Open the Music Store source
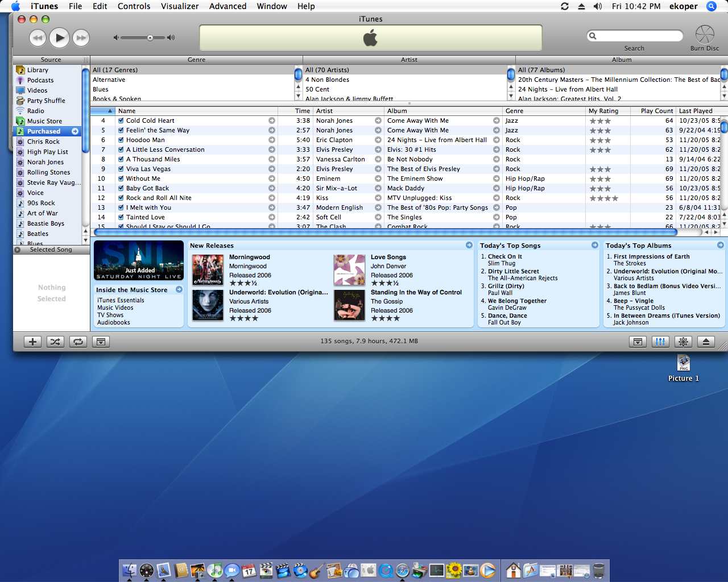Viewport: 728px width, 582px height. click(x=44, y=121)
